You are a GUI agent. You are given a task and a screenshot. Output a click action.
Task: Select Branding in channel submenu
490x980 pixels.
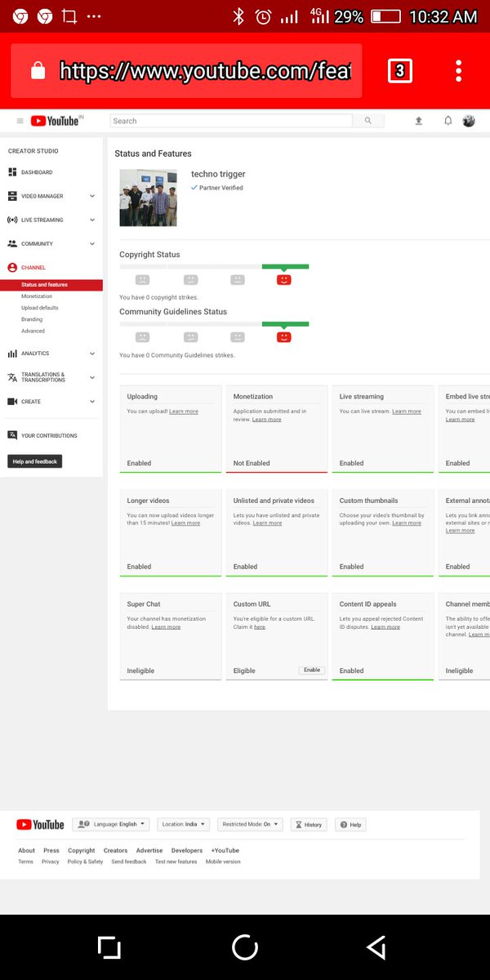tap(32, 319)
